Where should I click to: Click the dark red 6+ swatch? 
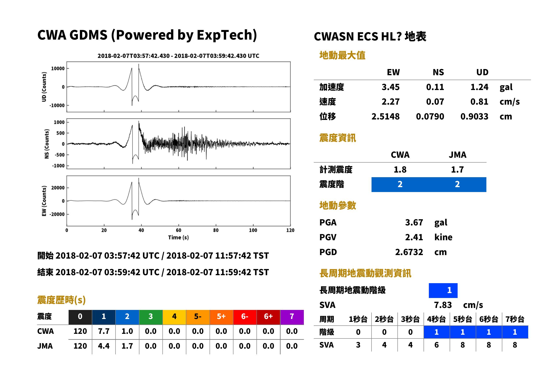(x=268, y=317)
